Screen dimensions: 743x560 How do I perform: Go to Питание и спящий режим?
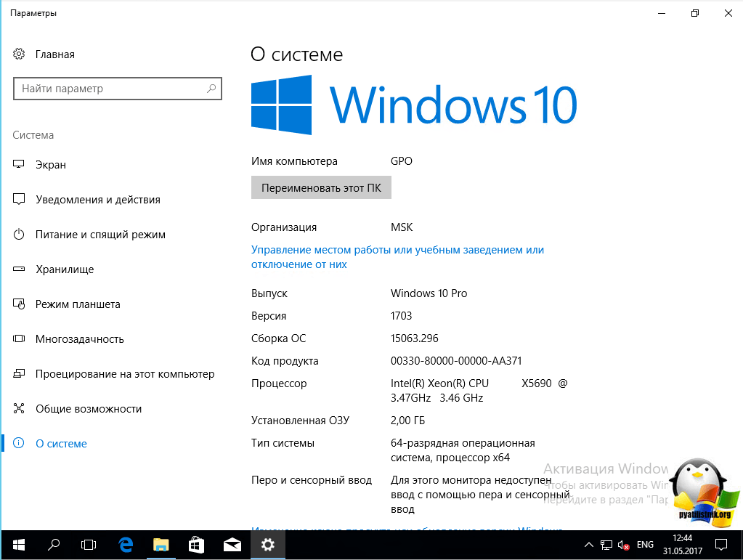[x=100, y=235]
